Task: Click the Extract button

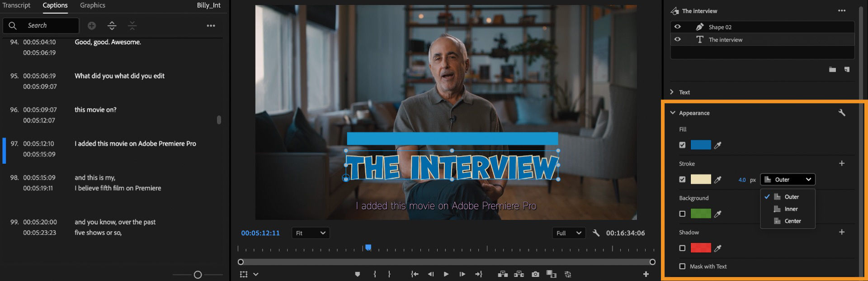Action: (x=519, y=274)
